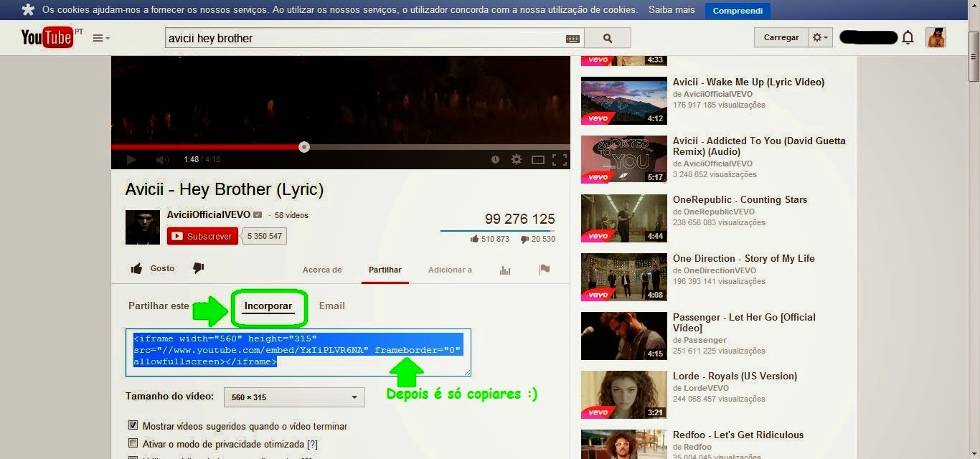The width and height of the screenshot is (980, 459).
Task: Open the Adicionar a tab
Action: pos(450,270)
